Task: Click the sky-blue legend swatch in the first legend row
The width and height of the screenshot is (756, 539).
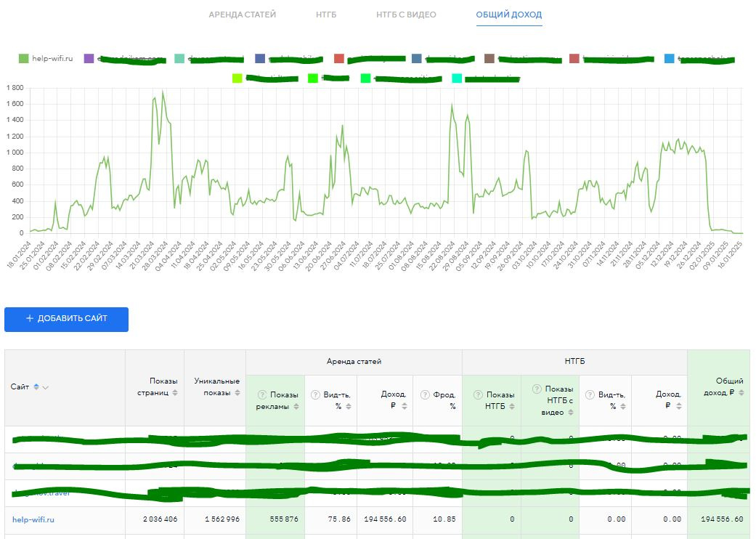Action: coord(669,58)
